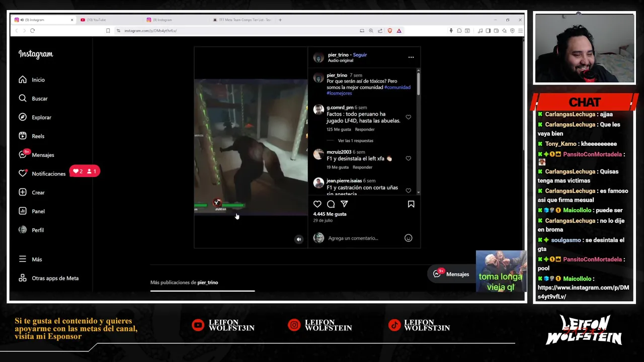
Task: Click the Brave Shields lion icon
Action: point(389,31)
